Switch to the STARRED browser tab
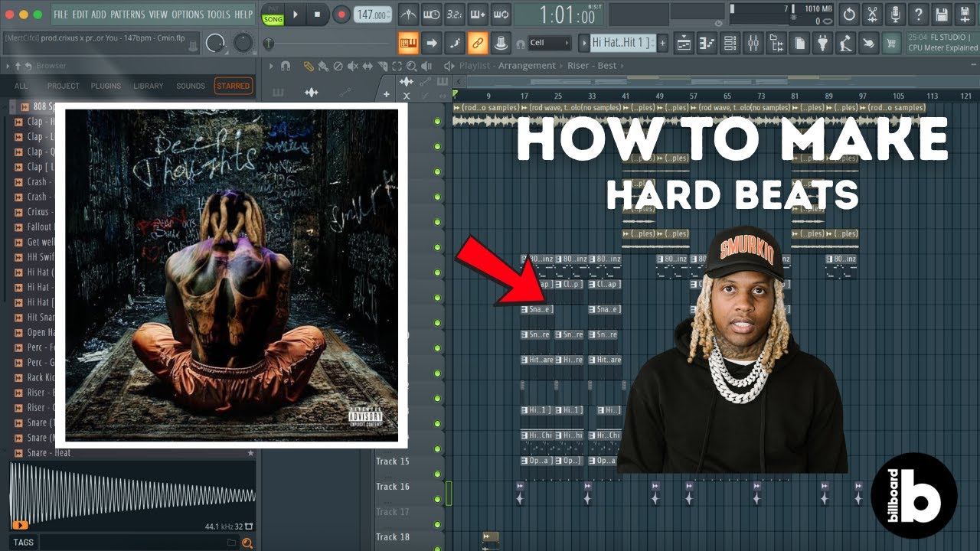Viewport: 980px width, 551px height. [x=234, y=86]
